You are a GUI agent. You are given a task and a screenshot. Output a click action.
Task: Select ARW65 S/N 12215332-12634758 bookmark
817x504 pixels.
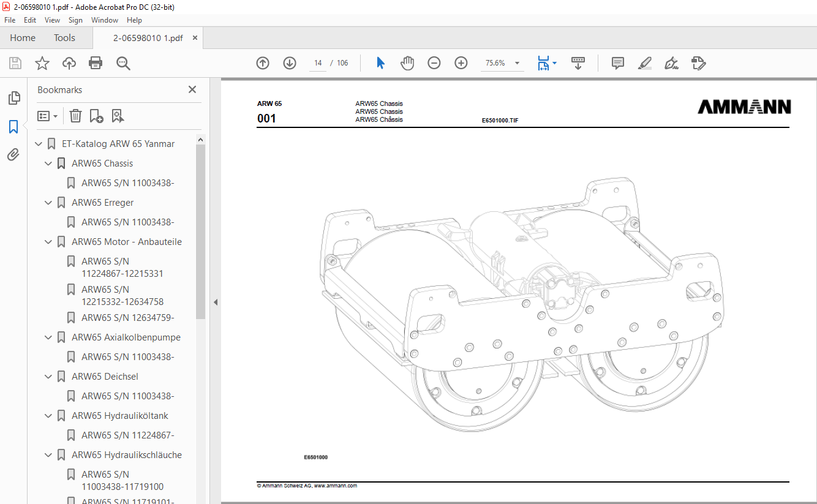[x=122, y=296]
